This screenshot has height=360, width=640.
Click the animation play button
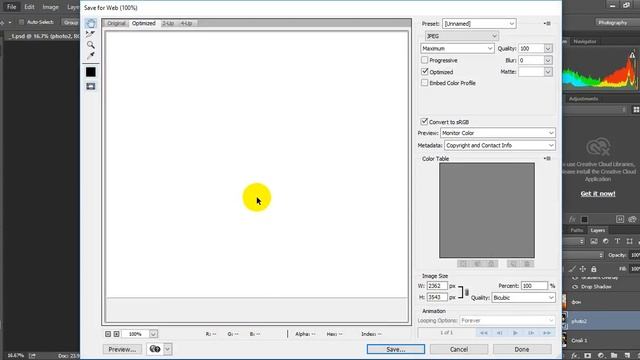click(x=515, y=333)
